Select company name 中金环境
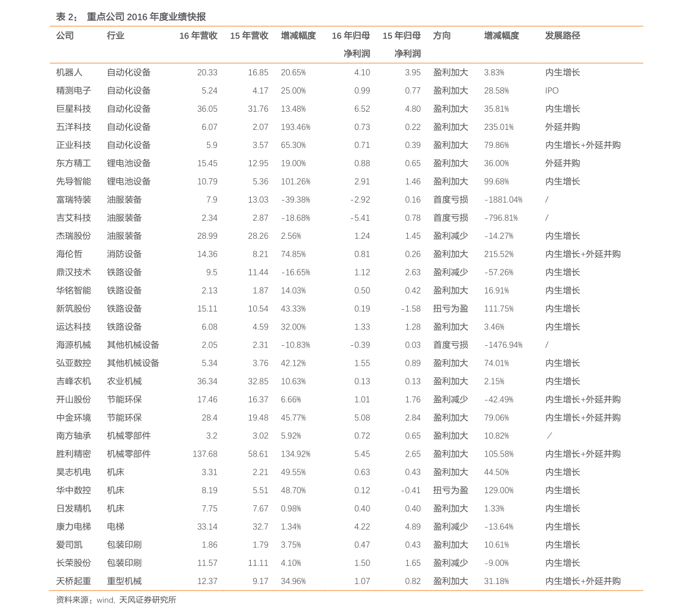The height and width of the screenshot is (616, 693). pyautogui.click(x=74, y=417)
